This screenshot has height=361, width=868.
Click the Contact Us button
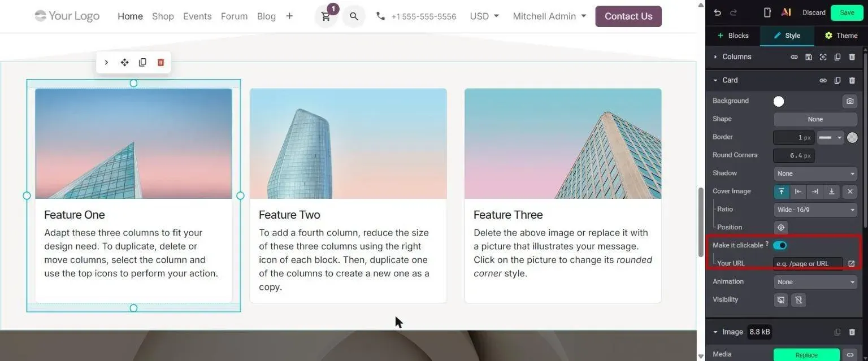[x=628, y=16]
